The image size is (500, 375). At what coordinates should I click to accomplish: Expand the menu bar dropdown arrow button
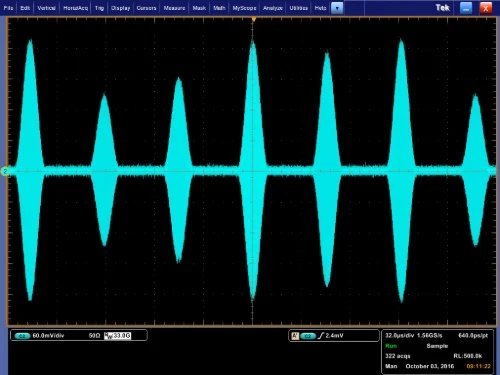pos(337,8)
